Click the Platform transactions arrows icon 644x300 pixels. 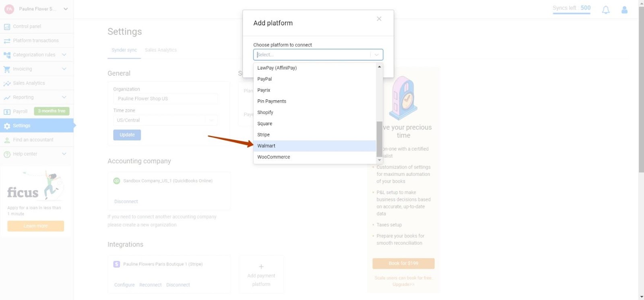click(x=7, y=41)
